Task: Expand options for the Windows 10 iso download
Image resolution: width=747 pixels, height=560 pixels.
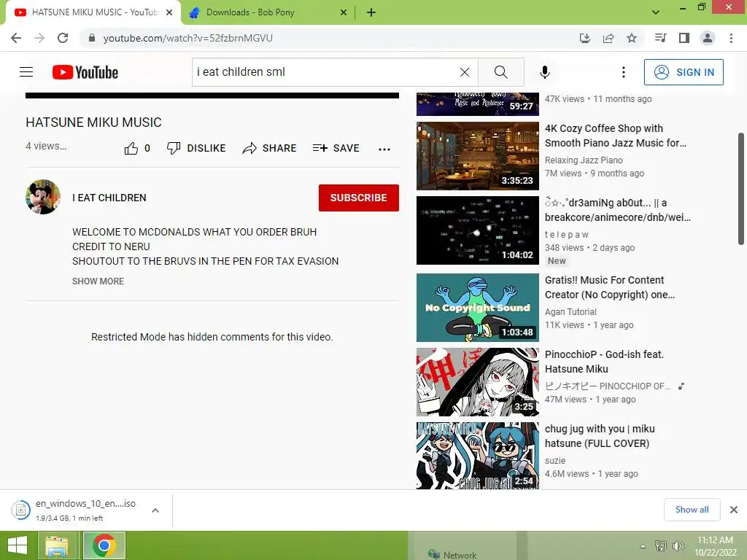Action: click(155, 510)
